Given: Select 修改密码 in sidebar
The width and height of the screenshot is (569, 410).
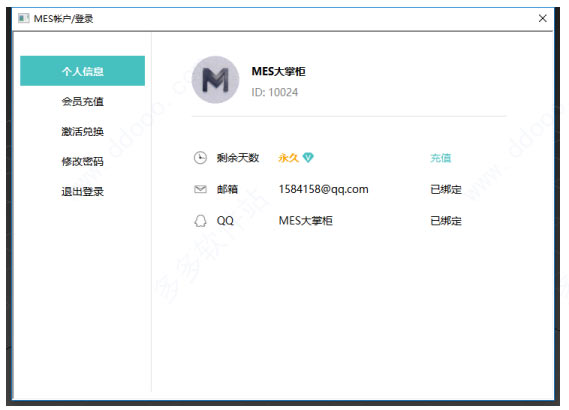Looking at the screenshot, I should pos(82,161).
